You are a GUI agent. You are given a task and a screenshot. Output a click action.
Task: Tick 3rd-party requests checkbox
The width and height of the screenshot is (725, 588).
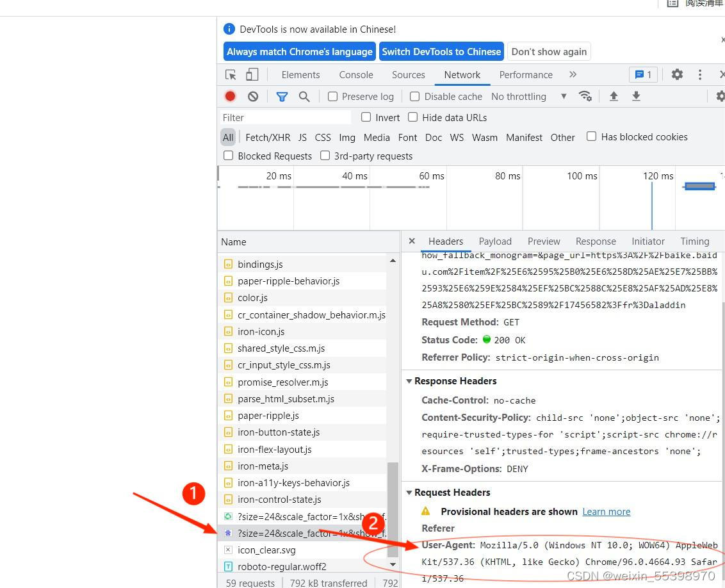[x=325, y=155]
